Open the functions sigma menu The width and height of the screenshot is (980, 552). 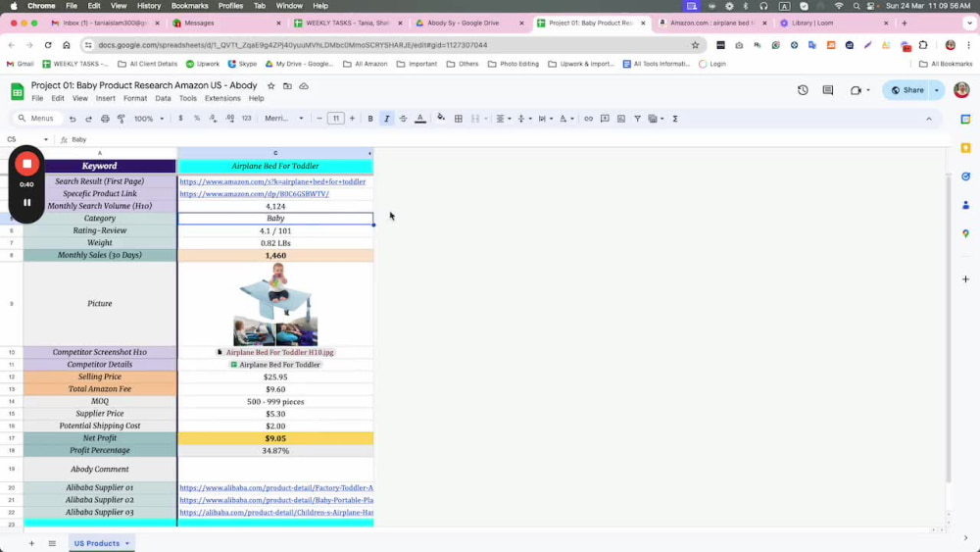click(675, 119)
